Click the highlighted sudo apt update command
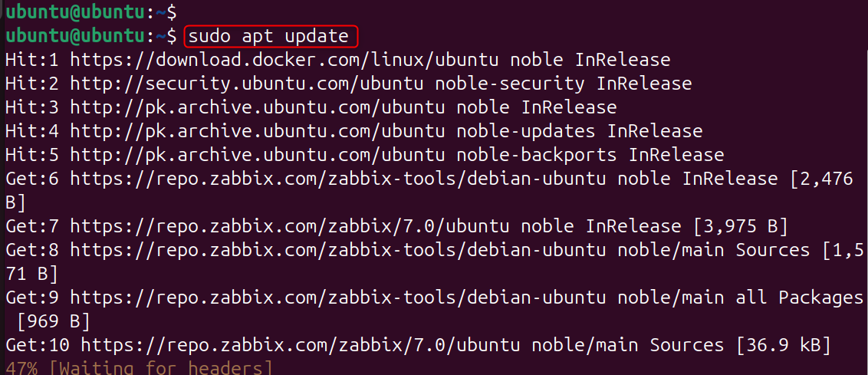 (x=271, y=36)
